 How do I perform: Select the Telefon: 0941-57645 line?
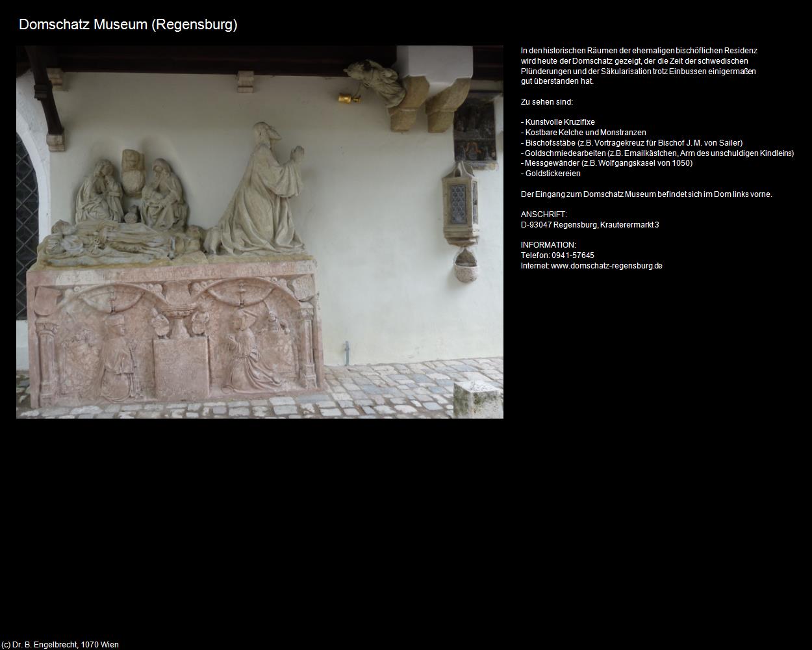tap(557, 255)
